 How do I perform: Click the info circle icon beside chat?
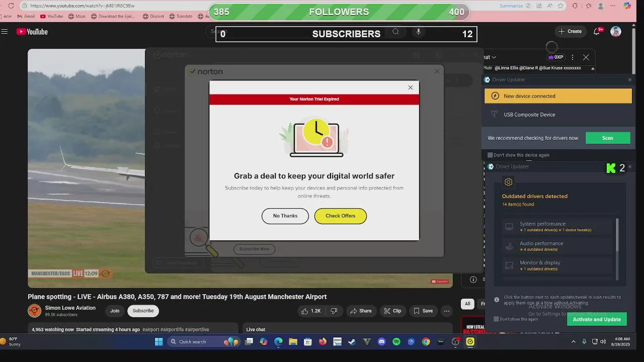pos(473,280)
